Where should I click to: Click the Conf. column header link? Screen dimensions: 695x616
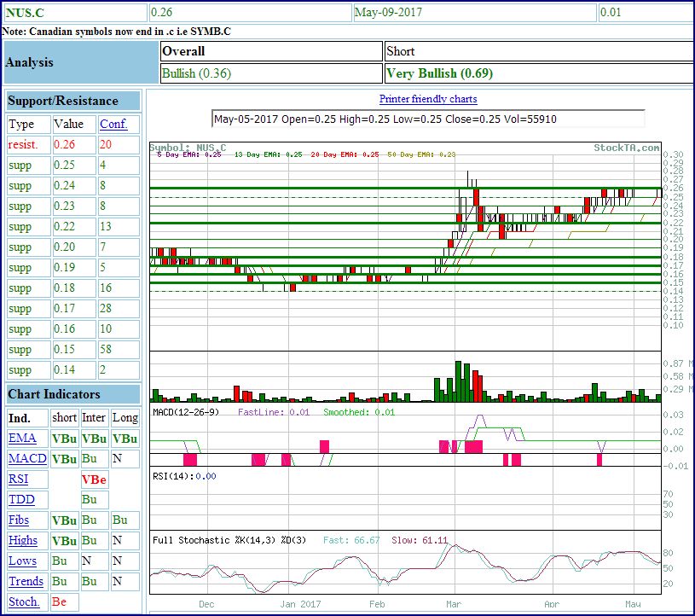(x=113, y=125)
